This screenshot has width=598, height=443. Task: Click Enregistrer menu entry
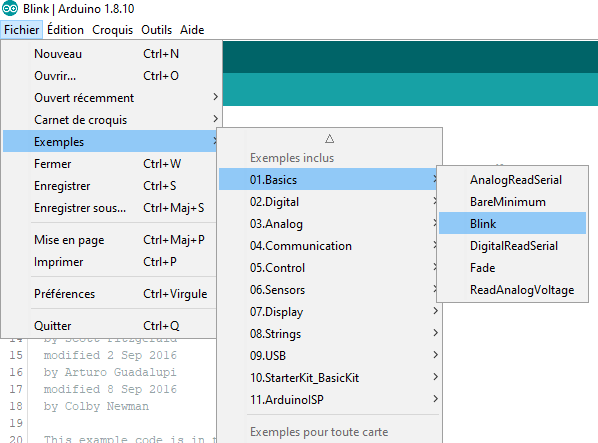point(110,186)
